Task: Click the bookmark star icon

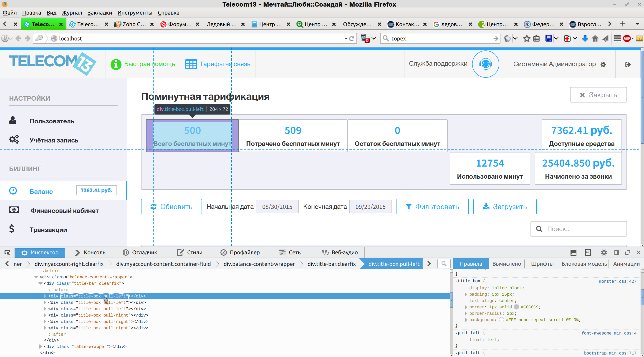Action: (526, 38)
